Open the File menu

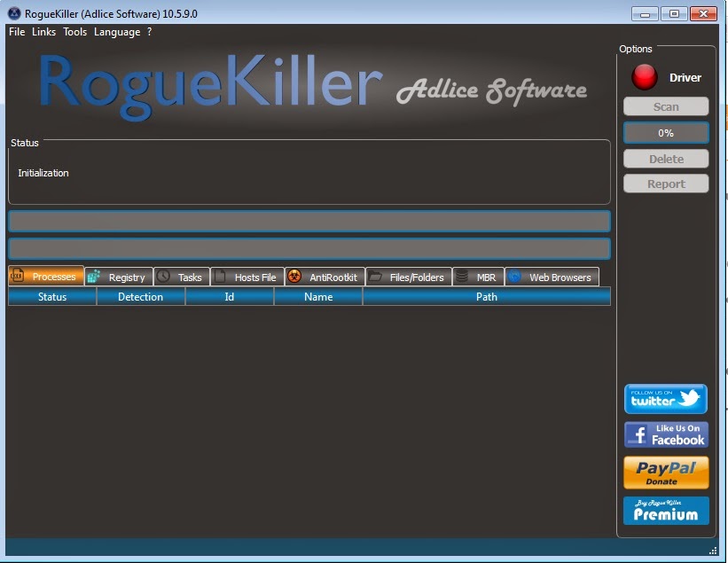tap(17, 32)
